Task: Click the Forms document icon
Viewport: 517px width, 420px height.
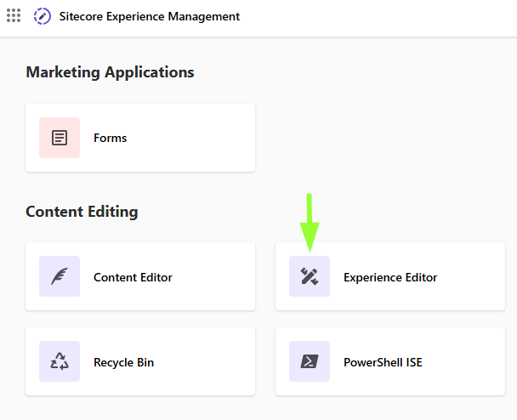Action: coord(60,138)
